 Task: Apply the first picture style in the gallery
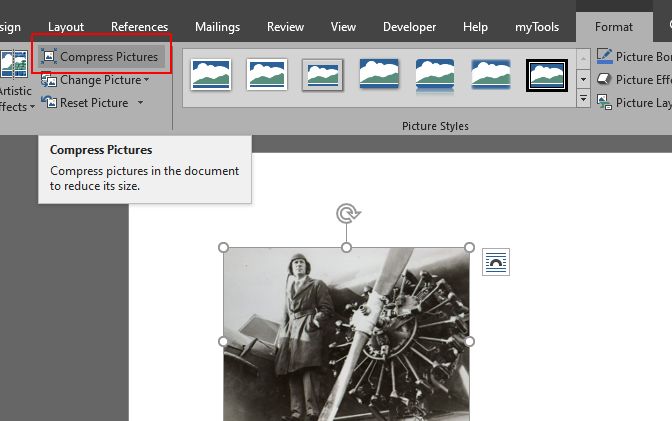click(211, 75)
